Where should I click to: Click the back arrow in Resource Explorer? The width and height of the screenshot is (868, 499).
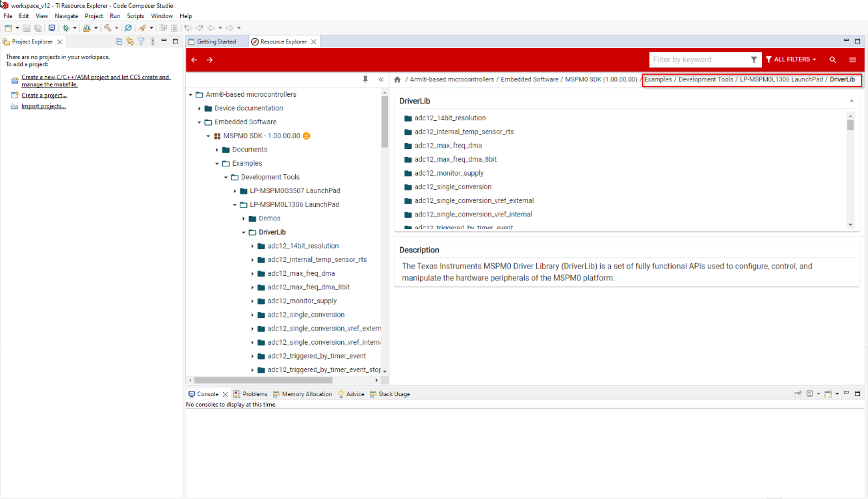click(194, 60)
